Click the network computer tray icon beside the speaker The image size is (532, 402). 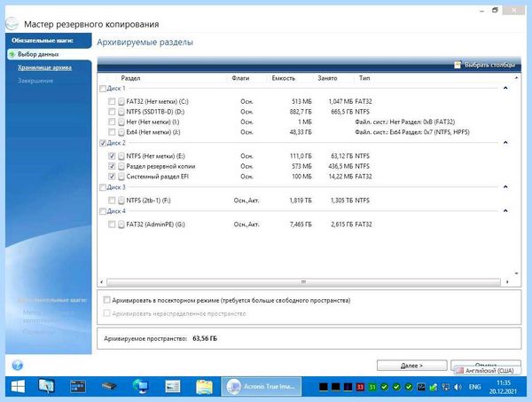[x=445, y=387]
